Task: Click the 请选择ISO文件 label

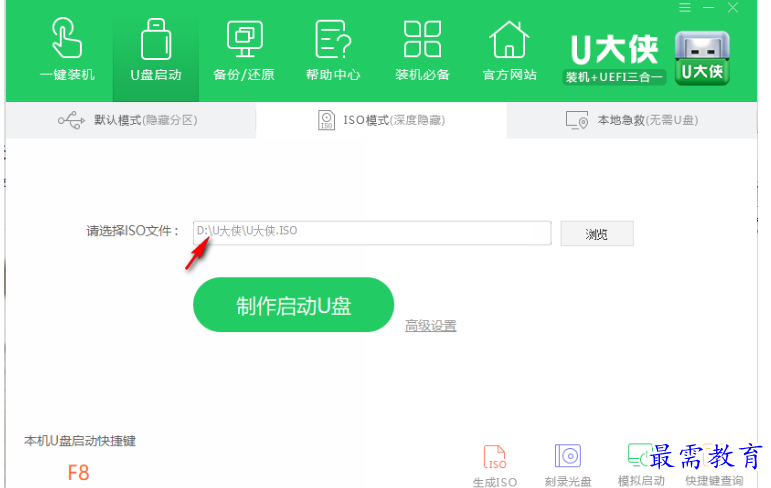Action: click(x=132, y=231)
